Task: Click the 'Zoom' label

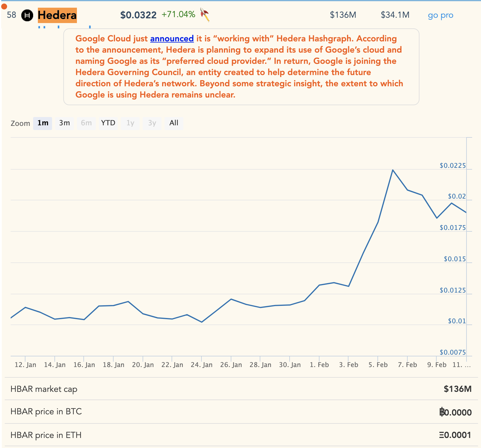Action: (20, 123)
